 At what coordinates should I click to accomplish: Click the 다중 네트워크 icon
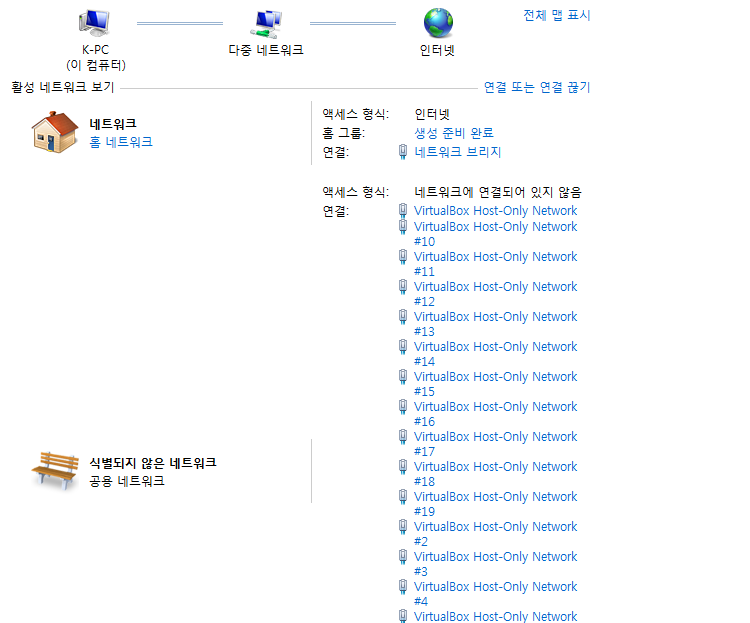266,22
